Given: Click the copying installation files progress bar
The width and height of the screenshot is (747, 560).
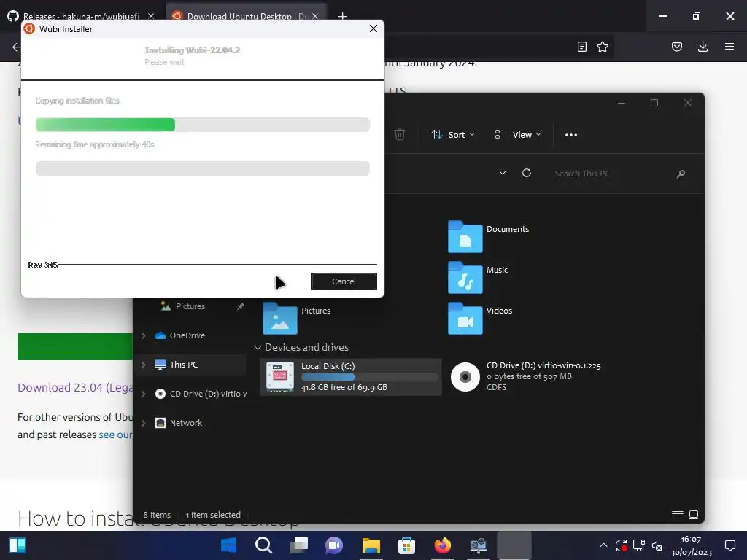Looking at the screenshot, I should [203, 125].
